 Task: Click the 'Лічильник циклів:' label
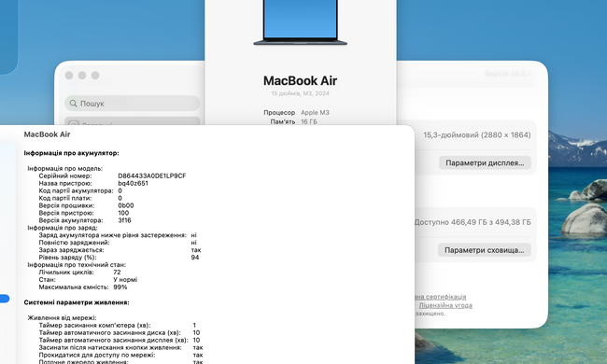66,272
